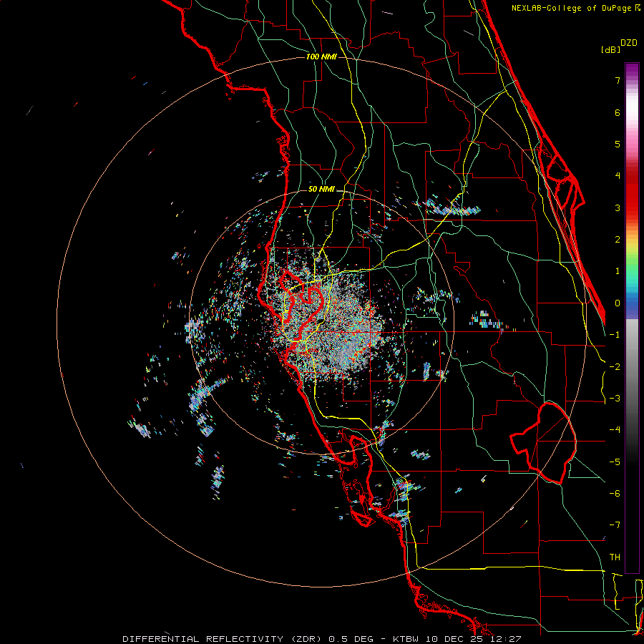Click the 50 NMI range ring label
The image size is (644, 644).
(321, 189)
